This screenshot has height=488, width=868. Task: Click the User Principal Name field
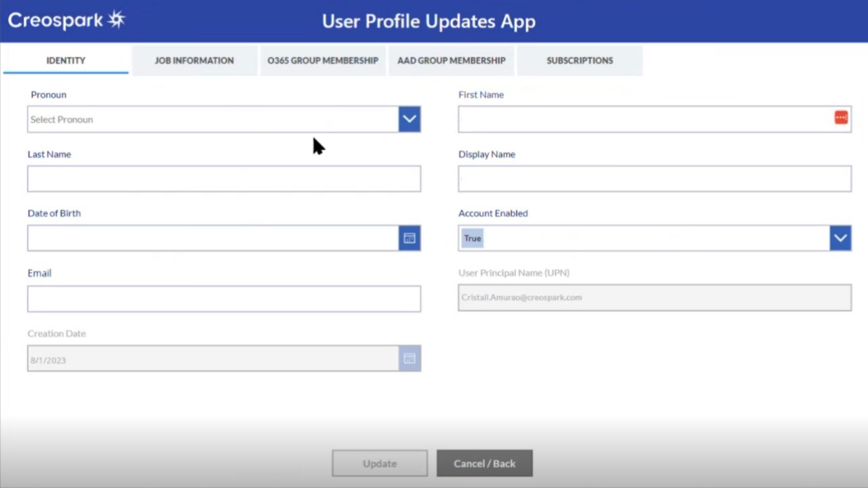654,298
